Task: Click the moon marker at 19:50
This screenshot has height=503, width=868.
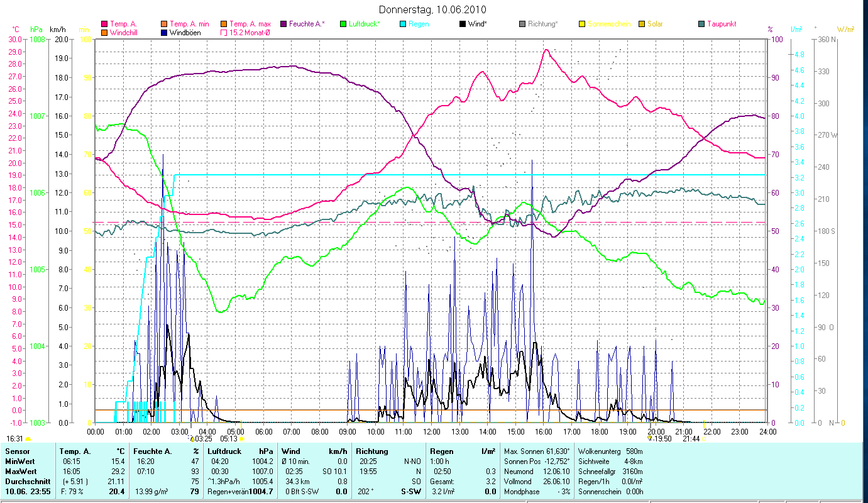Action: point(651,438)
